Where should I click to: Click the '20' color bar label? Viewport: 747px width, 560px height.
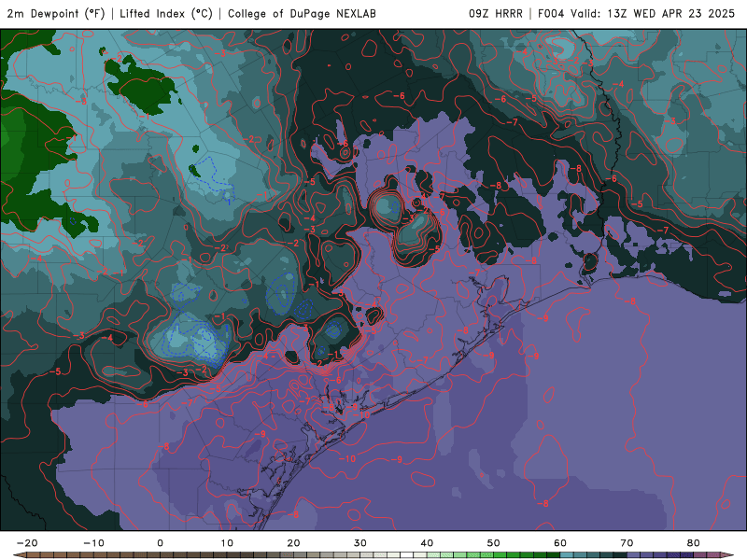click(293, 543)
